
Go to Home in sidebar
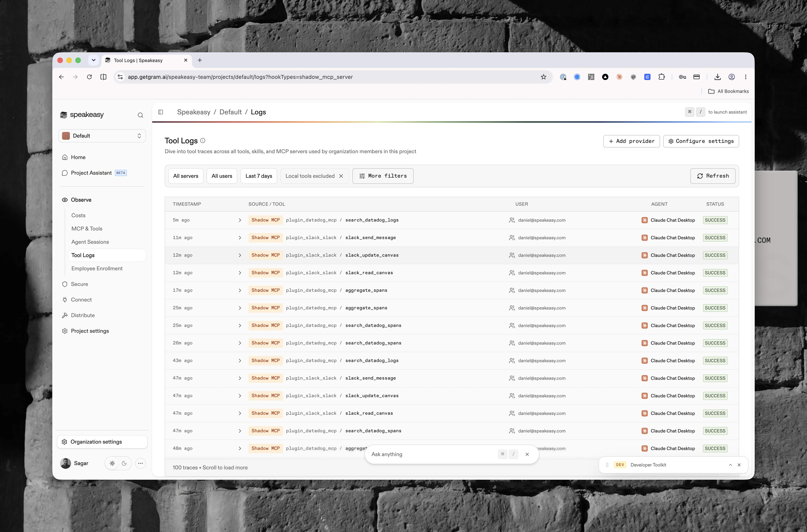pos(78,157)
